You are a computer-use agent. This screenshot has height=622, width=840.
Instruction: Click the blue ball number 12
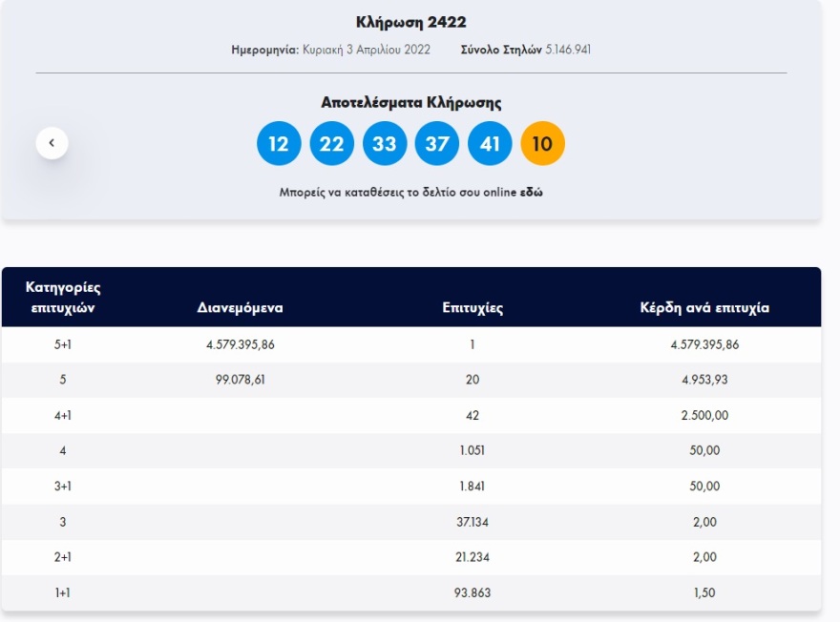(x=279, y=144)
